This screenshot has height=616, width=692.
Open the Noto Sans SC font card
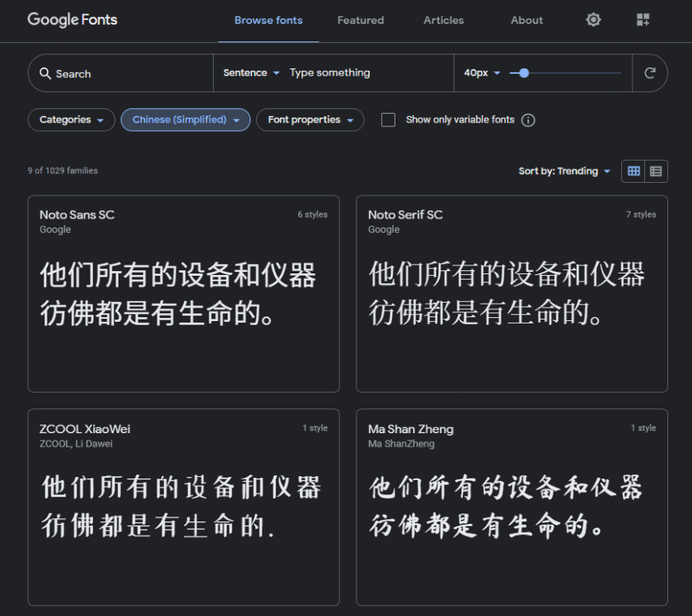click(x=184, y=293)
